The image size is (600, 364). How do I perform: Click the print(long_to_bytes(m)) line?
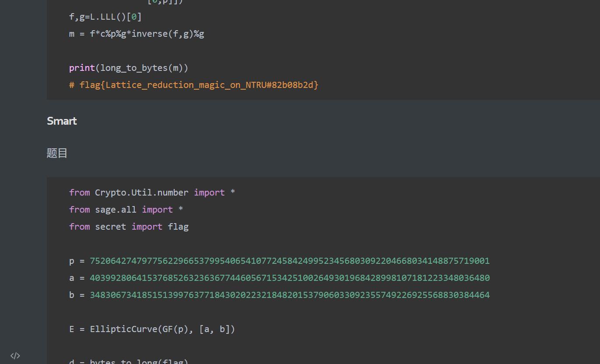tap(129, 68)
